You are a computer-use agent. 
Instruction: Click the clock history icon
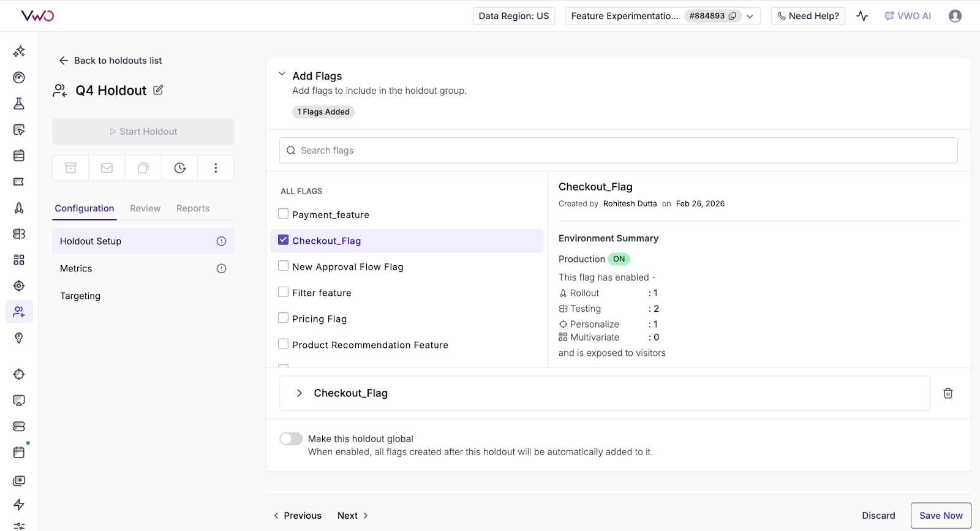coord(179,168)
